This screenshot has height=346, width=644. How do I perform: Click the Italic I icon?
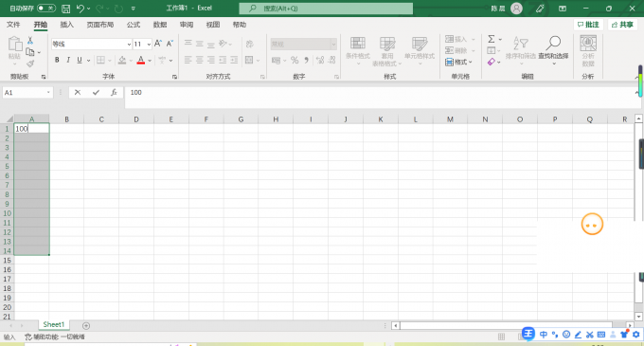click(x=68, y=60)
